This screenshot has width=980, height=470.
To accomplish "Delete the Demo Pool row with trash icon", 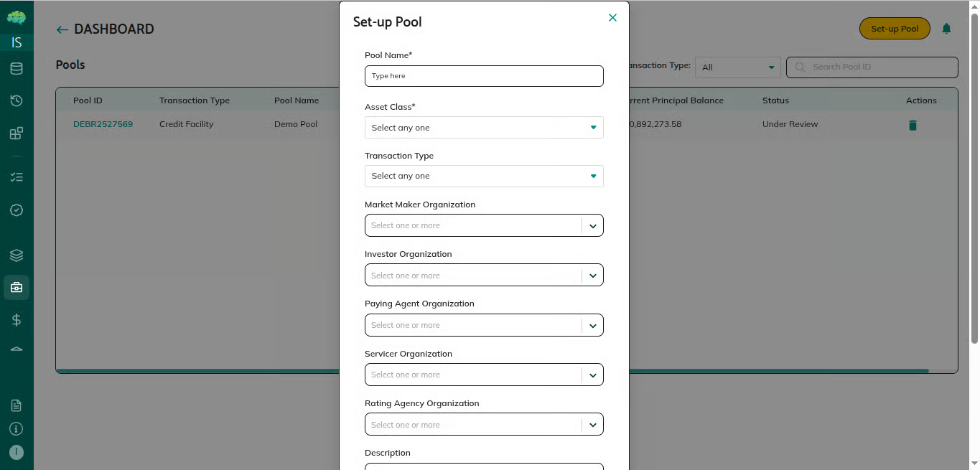I will click(x=913, y=125).
